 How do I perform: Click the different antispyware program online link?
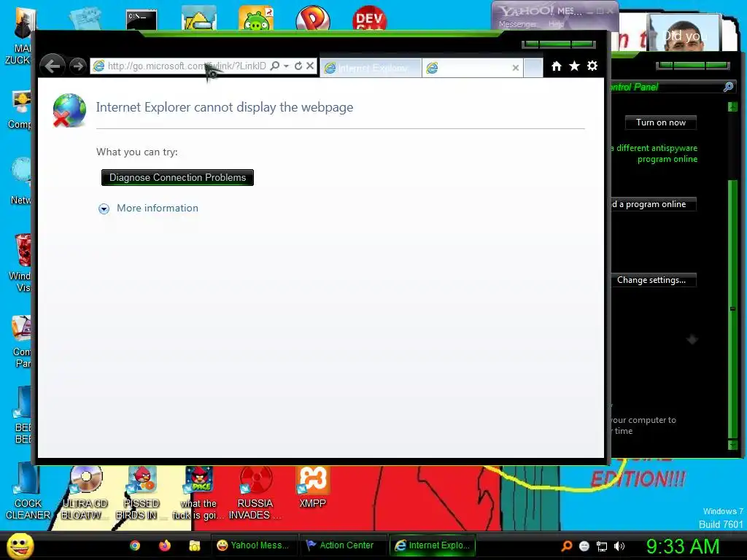tap(654, 153)
